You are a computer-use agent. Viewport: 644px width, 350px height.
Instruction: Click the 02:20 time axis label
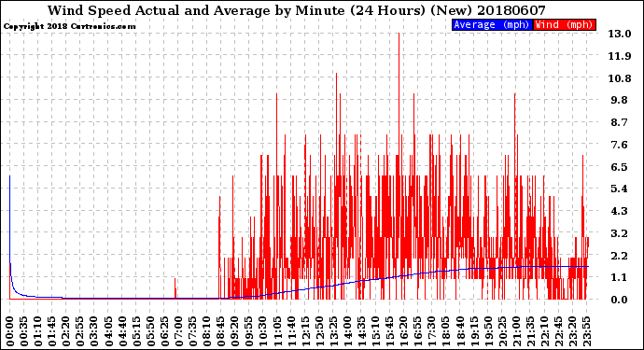click(x=66, y=331)
